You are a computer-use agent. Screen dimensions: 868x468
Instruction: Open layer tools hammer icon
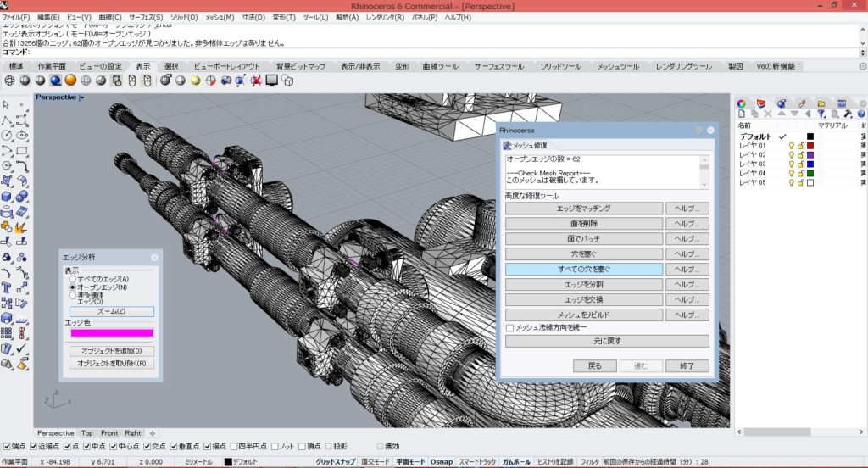point(848,114)
